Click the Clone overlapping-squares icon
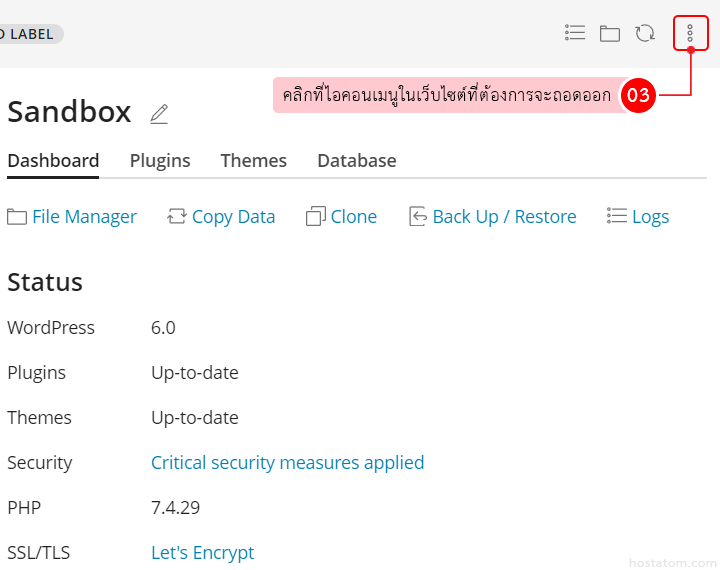This screenshot has height=570, width=720. pos(316,216)
